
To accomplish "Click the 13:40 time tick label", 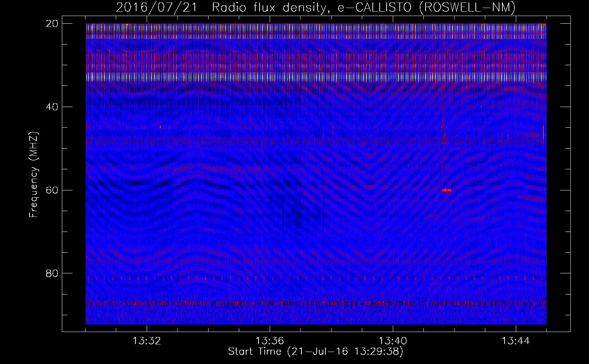I will (393, 341).
